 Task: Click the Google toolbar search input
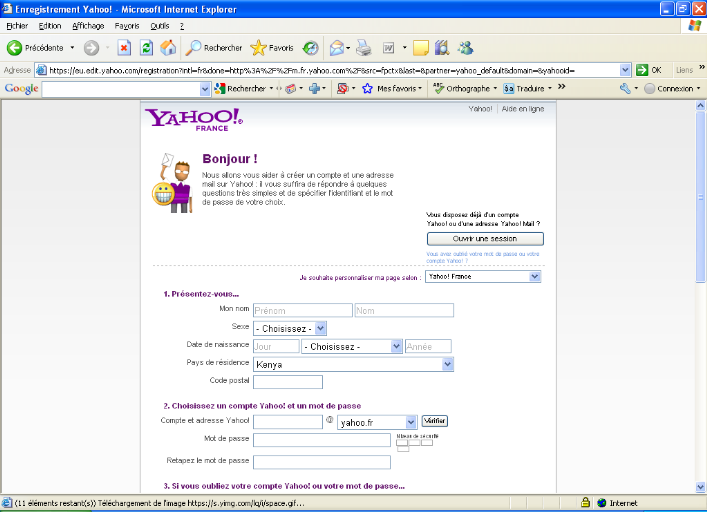pos(120,89)
